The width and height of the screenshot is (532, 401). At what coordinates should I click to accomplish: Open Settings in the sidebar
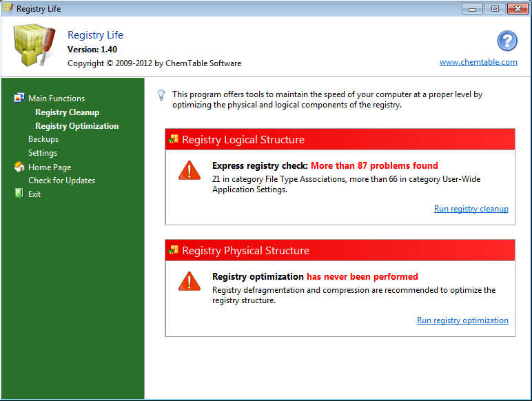(43, 153)
